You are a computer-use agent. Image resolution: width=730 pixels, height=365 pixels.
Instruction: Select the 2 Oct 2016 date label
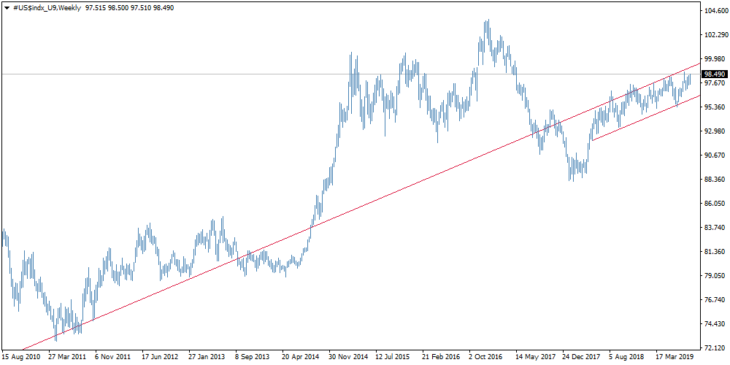pos(487,356)
